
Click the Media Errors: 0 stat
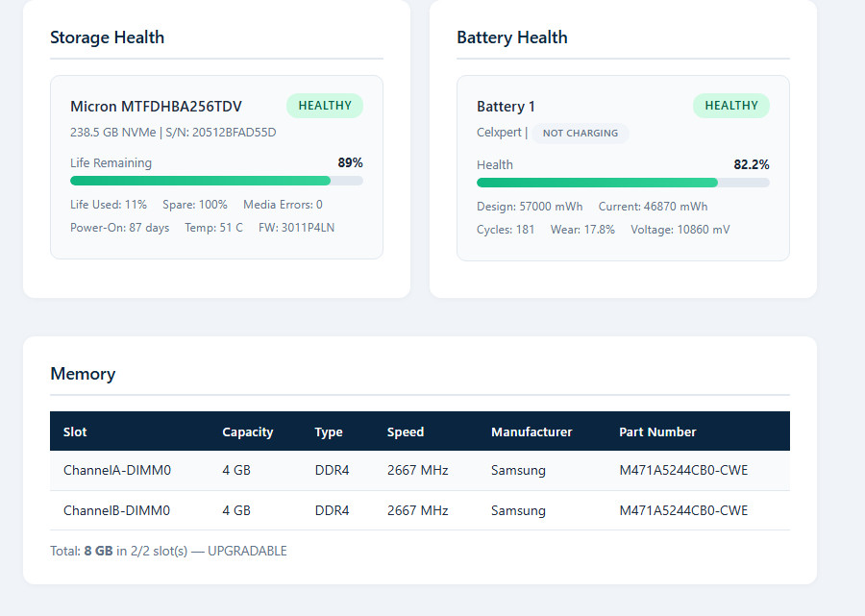pyautogui.click(x=283, y=205)
